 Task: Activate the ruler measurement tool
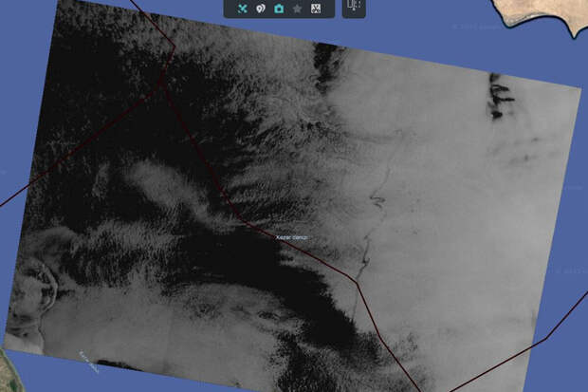tap(353, 8)
